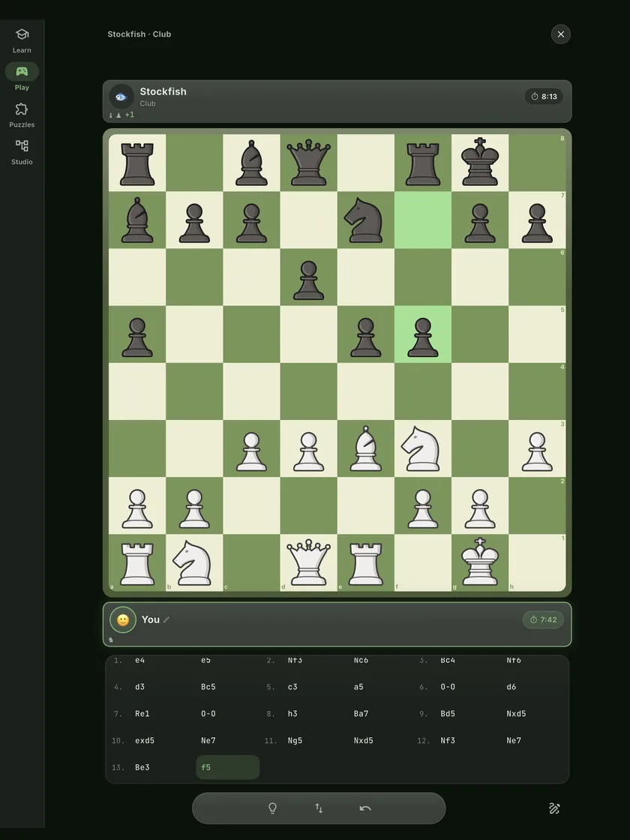Jump to move 13 Be3

point(142,767)
